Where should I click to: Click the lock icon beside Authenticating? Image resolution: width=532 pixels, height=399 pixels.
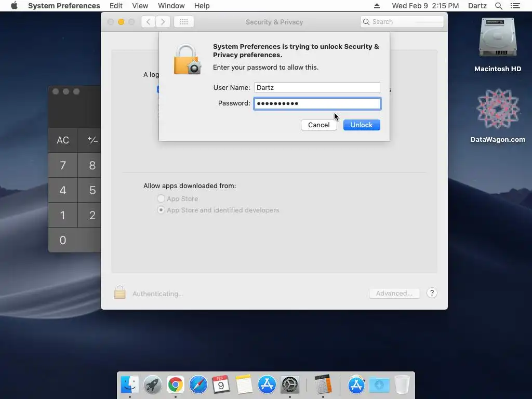pos(119,292)
